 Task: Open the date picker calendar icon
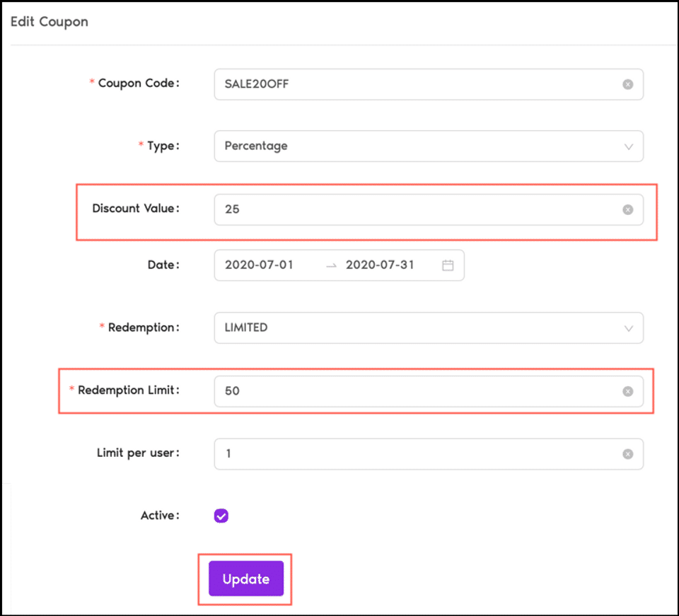pos(448,265)
